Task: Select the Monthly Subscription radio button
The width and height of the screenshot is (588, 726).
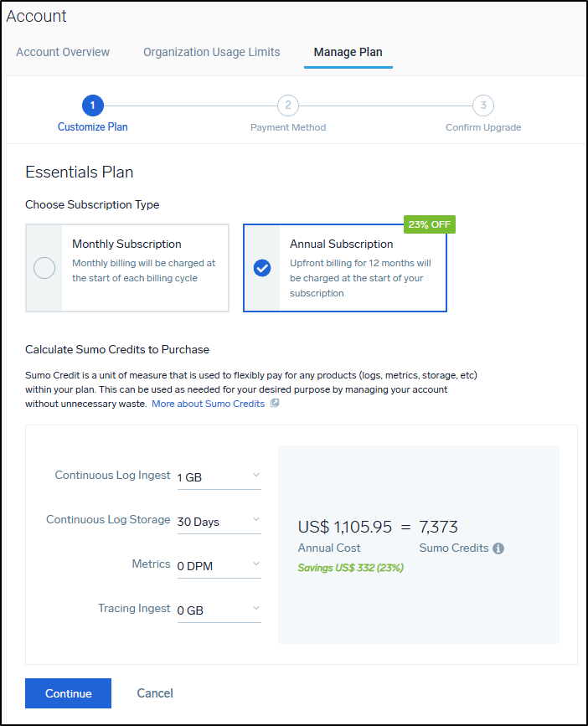Action: (x=44, y=268)
